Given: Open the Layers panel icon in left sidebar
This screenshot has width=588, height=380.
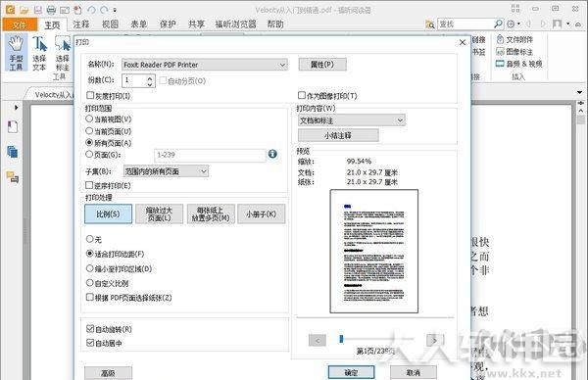Looking at the screenshot, I should point(13,152).
